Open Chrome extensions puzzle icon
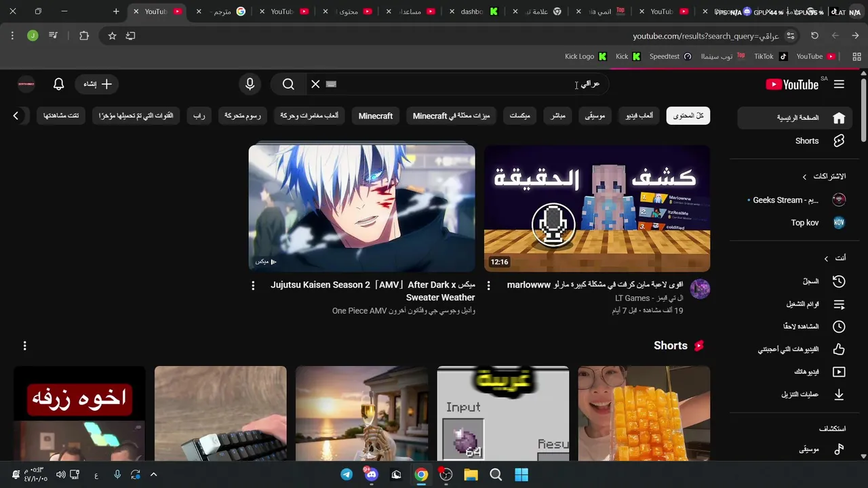 click(x=84, y=36)
